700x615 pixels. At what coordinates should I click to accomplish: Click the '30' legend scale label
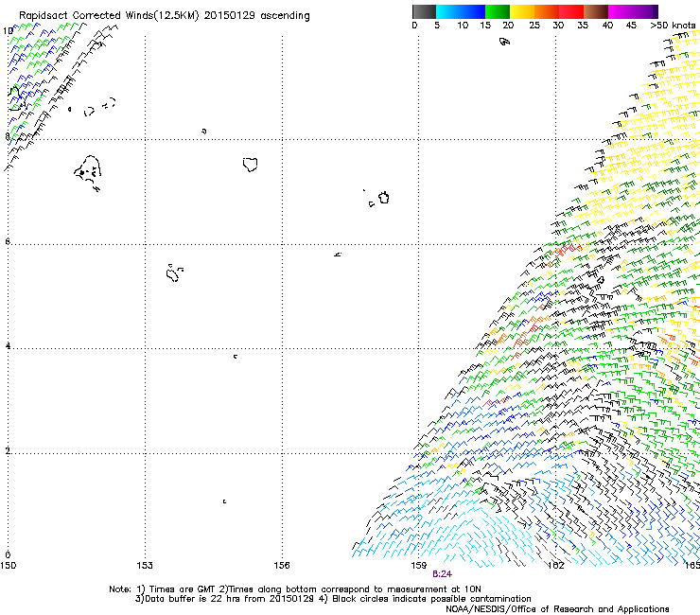tap(558, 26)
